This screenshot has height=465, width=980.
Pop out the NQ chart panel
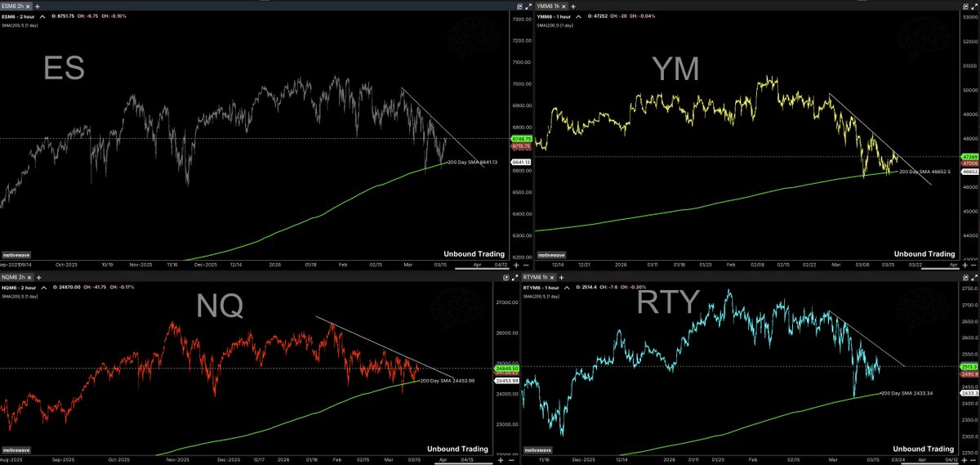click(x=506, y=278)
